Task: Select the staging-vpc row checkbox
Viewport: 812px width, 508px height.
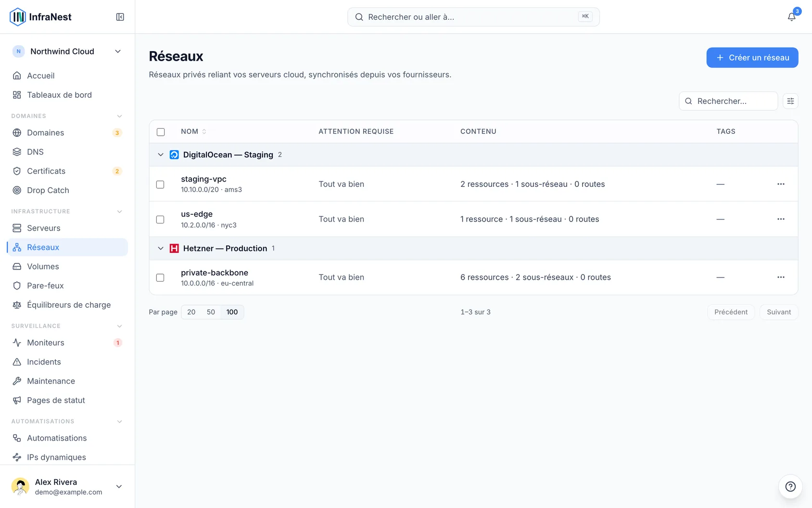Action: [x=160, y=184]
